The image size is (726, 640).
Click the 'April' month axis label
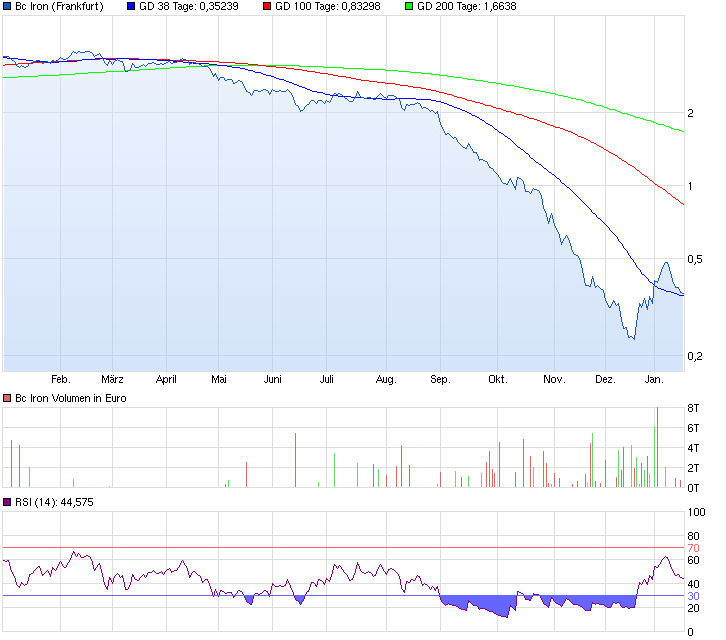[x=166, y=379]
